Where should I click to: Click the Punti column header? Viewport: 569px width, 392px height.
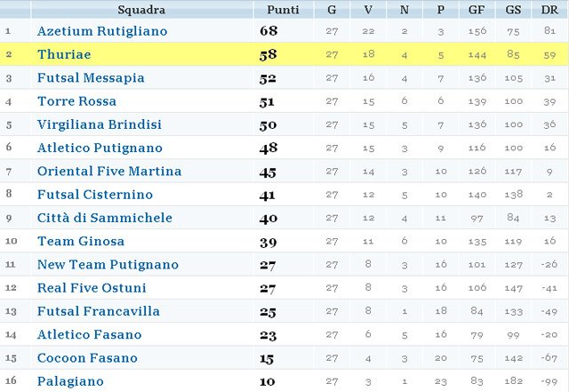click(x=283, y=10)
